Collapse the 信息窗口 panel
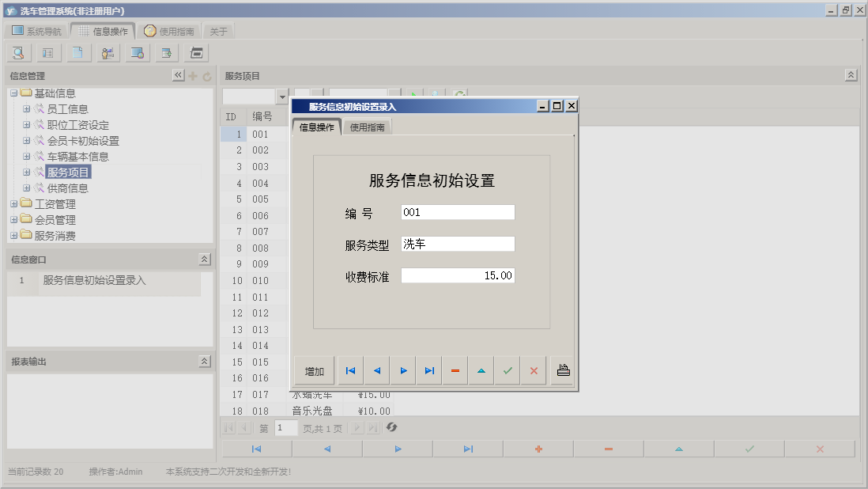Image resolution: width=868 pixels, height=489 pixels. point(204,260)
